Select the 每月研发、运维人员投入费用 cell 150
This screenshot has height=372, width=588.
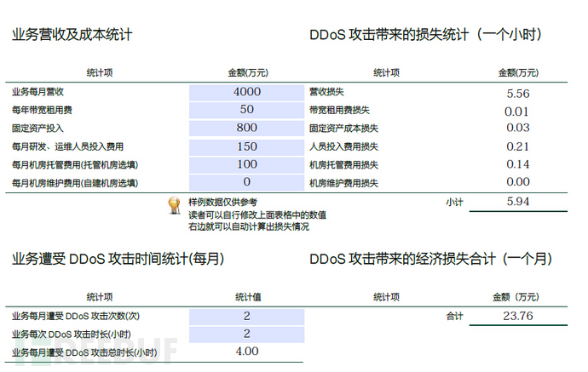(x=247, y=146)
